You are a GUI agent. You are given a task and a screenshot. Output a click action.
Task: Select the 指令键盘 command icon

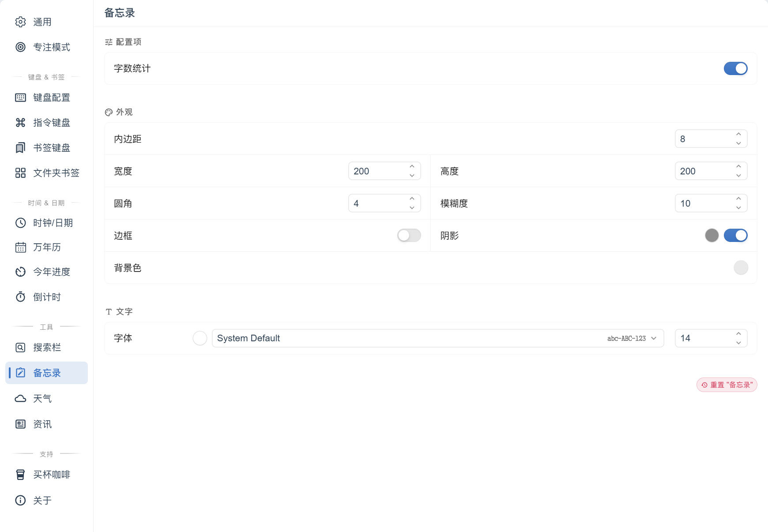coord(20,123)
